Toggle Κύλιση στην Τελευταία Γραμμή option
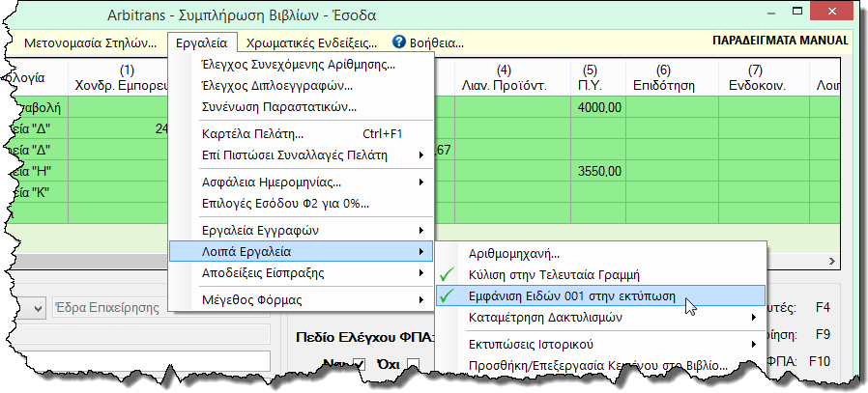The width and height of the screenshot is (868, 393). coord(600,274)
